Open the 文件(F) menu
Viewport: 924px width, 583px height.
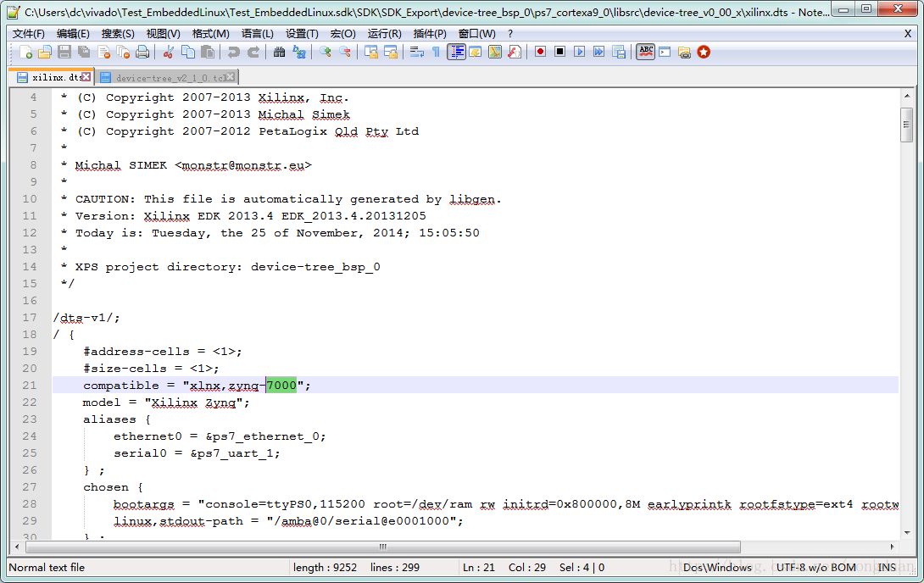pos(28,34)
